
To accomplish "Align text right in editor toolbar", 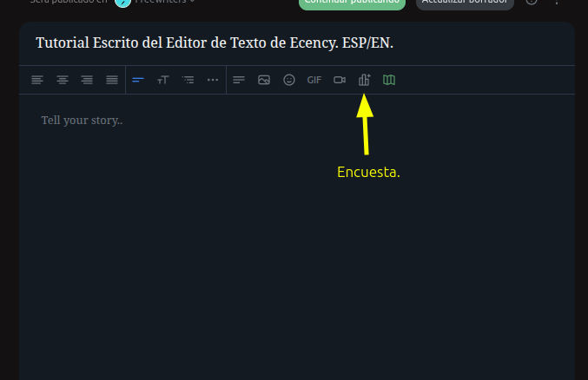I will coord(87,80).
